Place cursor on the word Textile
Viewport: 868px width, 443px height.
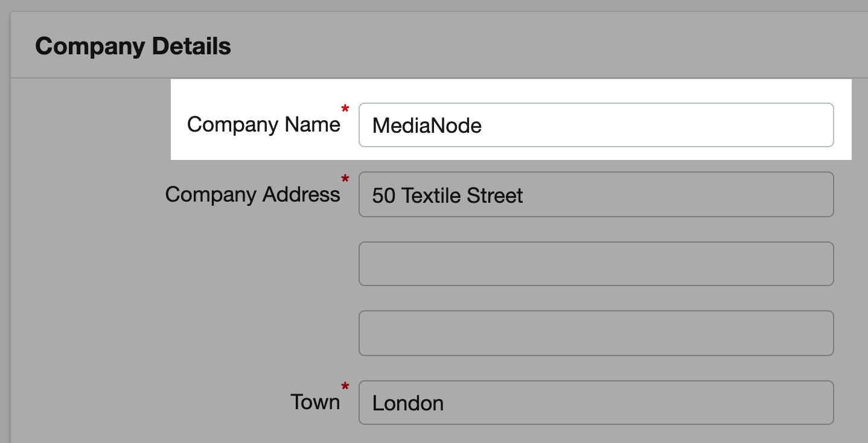tap(432, 196)
